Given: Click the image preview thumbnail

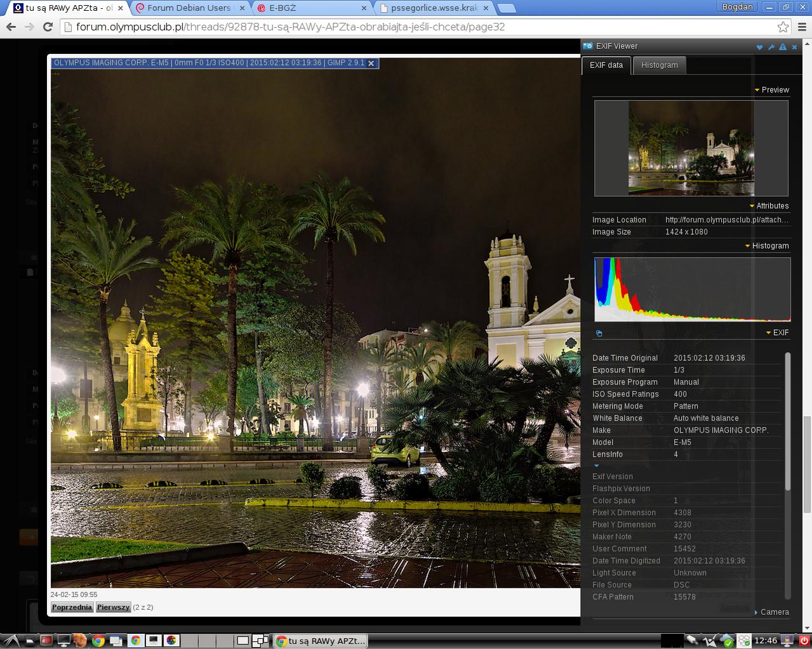Looking at the screenshot, I should (691, 148).
